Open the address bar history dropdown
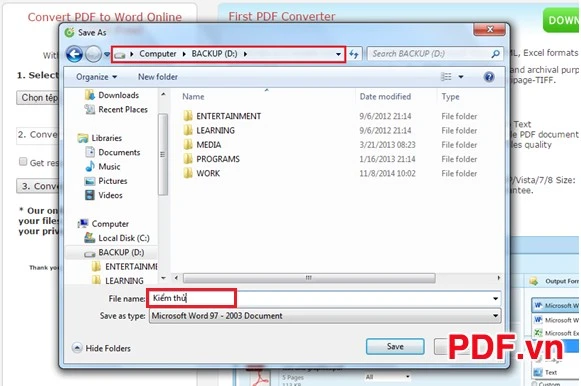581x386 pixels. click(338, 54)
